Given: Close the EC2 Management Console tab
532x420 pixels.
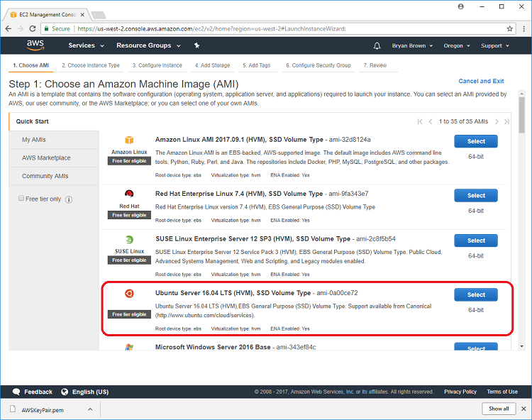Looking at the screenshot, I should (82, 15).
